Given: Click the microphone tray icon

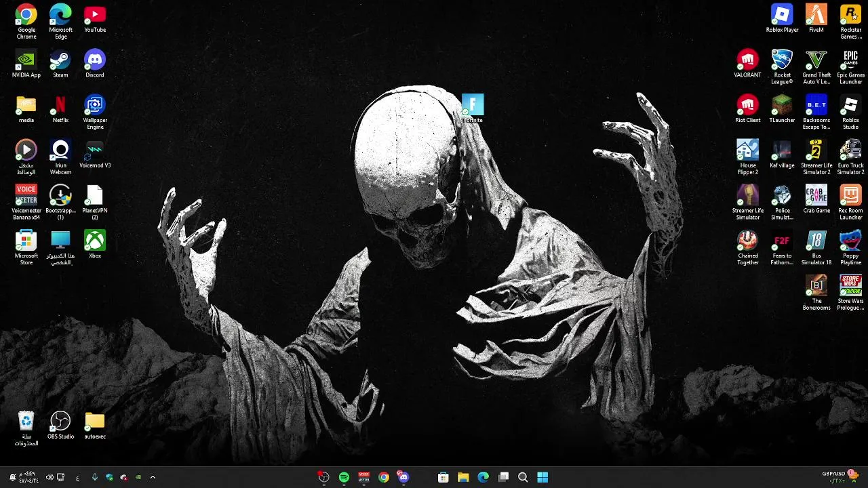Looking at the screenshot, I should [x=94, y=477].
